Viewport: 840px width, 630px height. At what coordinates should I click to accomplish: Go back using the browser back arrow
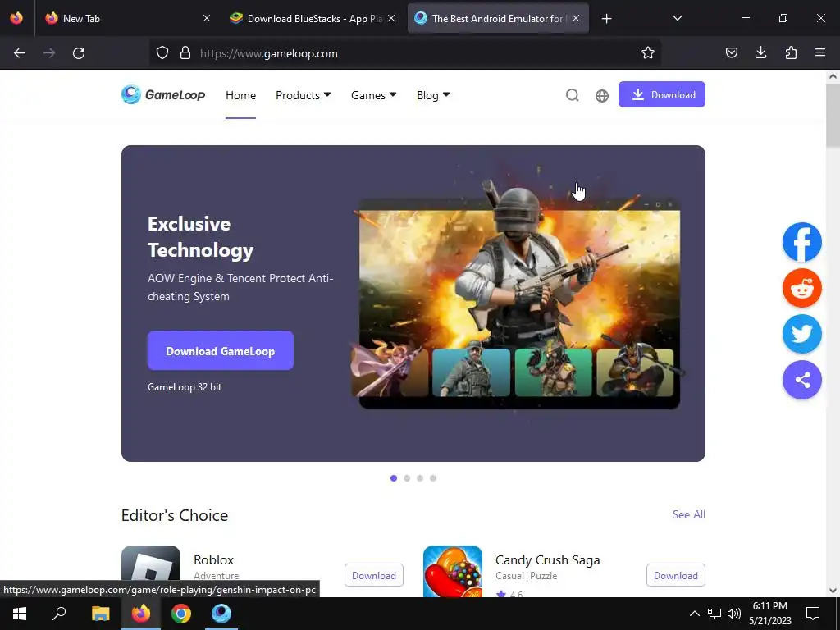tap(20, 53)
